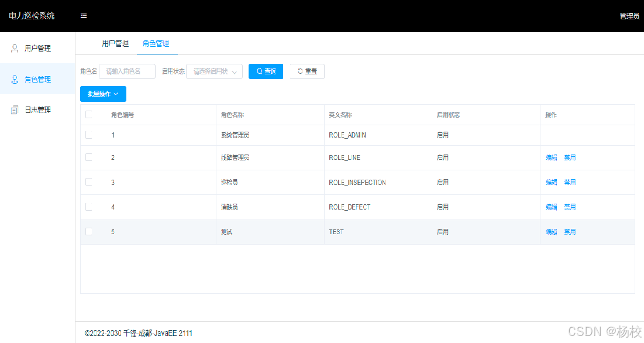This screenshot has height=343, width=644.
Task: Click 编辑 for ROLE_LINE row
Action: click(x=552, y=157)
